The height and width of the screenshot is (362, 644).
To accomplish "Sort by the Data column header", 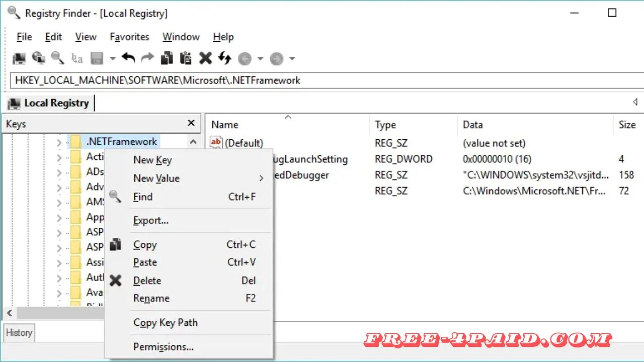I will [535, 125].
